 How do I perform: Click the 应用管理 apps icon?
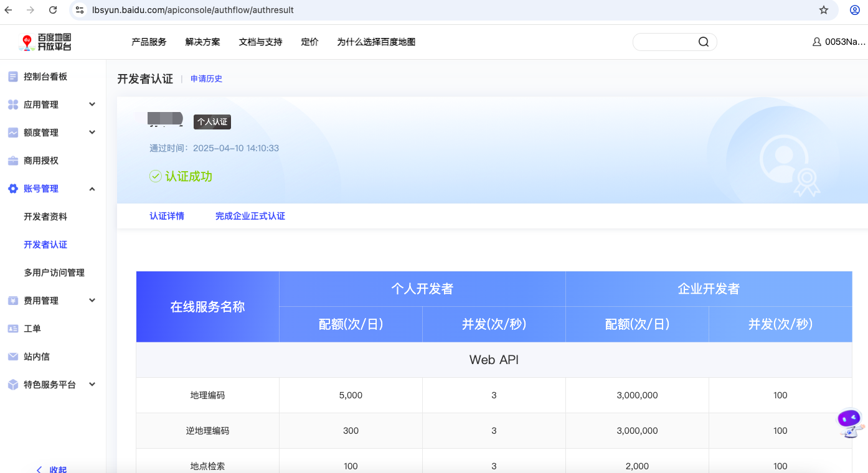pos(12,105)
